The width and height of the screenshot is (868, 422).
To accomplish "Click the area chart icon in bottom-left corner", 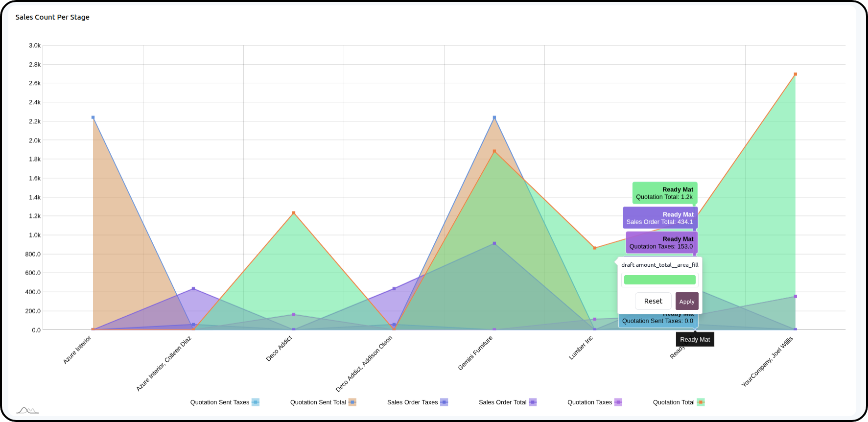I will pos(27,410).
